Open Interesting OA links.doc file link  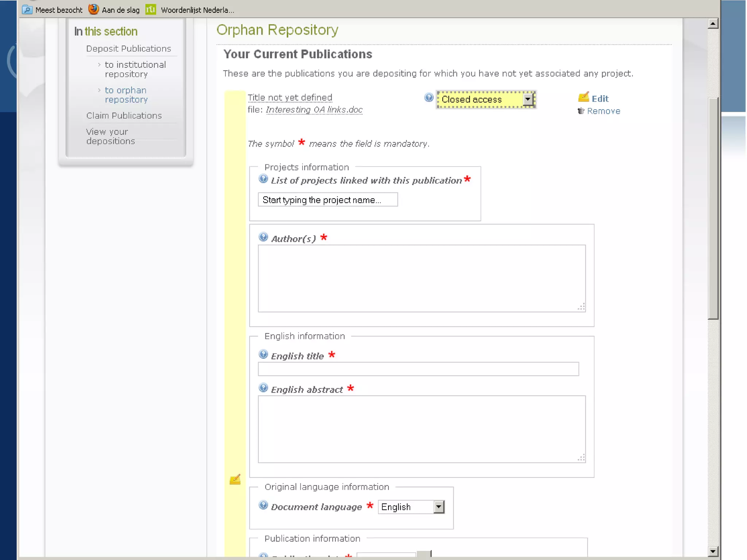pyautogui.click(x=314, y=110)
